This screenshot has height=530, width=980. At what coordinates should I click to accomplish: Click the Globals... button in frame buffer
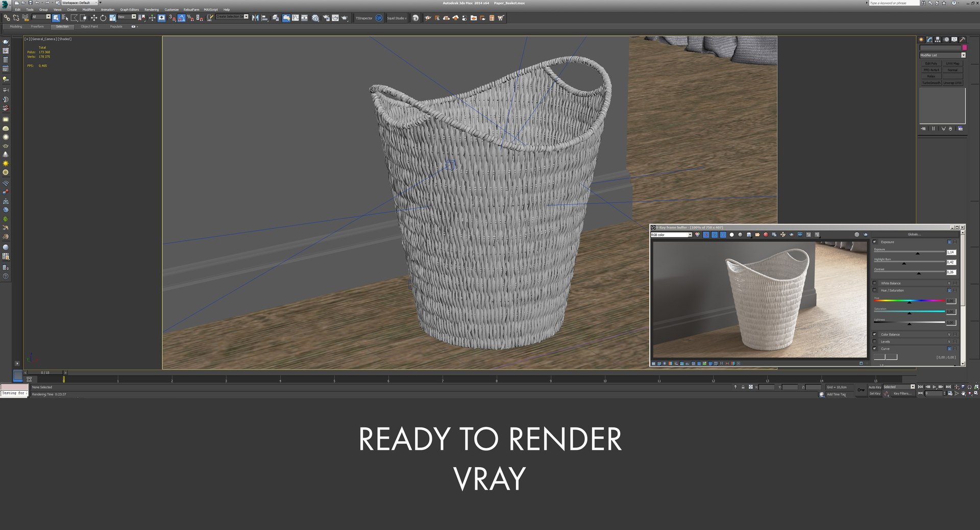click(x=914, y=234)
